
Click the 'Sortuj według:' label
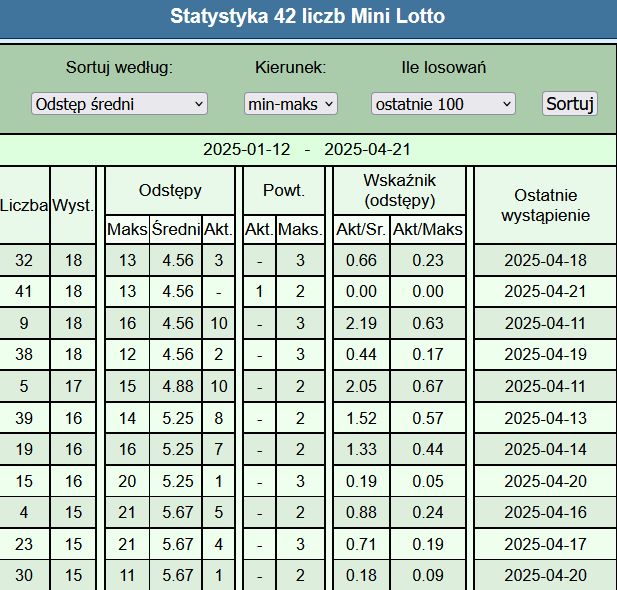119,67
